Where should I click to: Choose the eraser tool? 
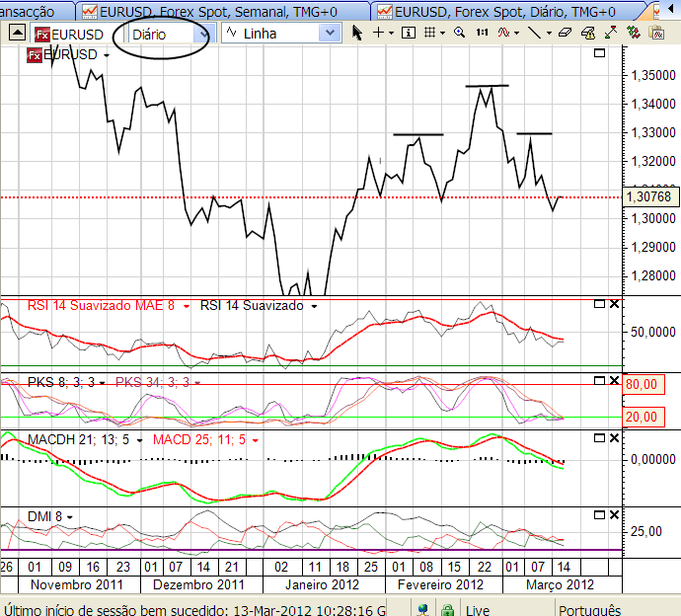(x=564, y=33)
